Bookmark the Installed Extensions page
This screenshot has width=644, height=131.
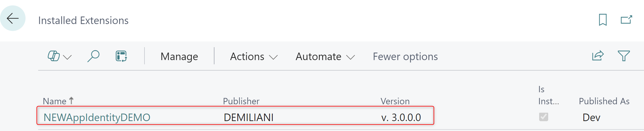(x=603, y=20)
